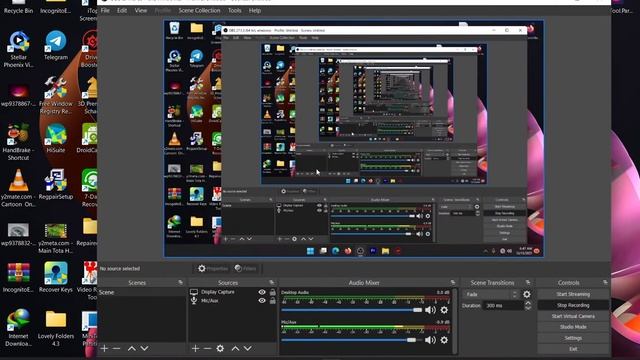The image size is (640, 360).
Task: Lock the Mic/Aux source
Action: 273,300
